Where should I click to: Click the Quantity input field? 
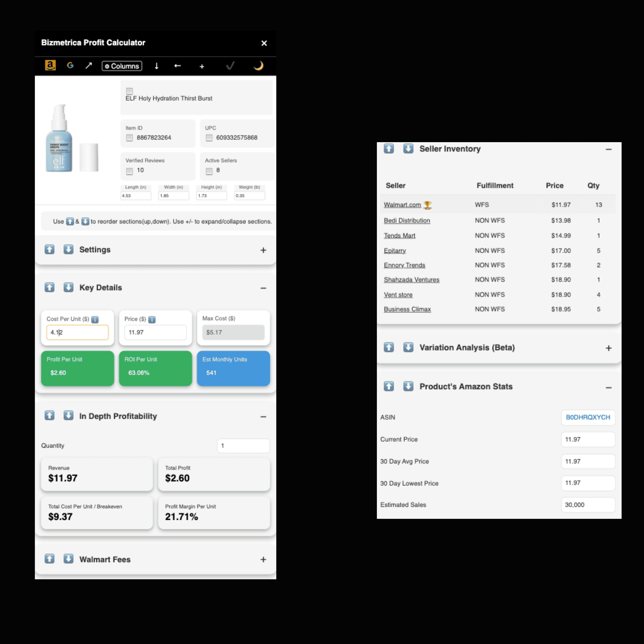243,446
